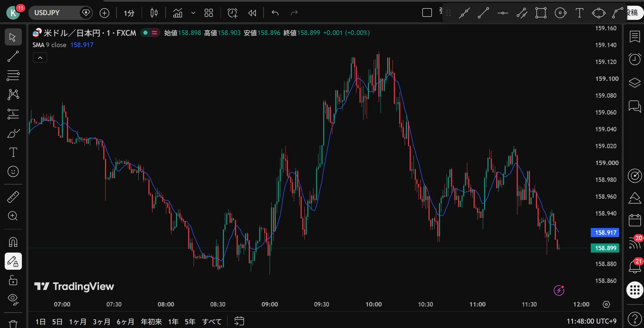Select the horizontal line favorite tool
Viewport: 644px width, 328px height.
tap(503, 13)
